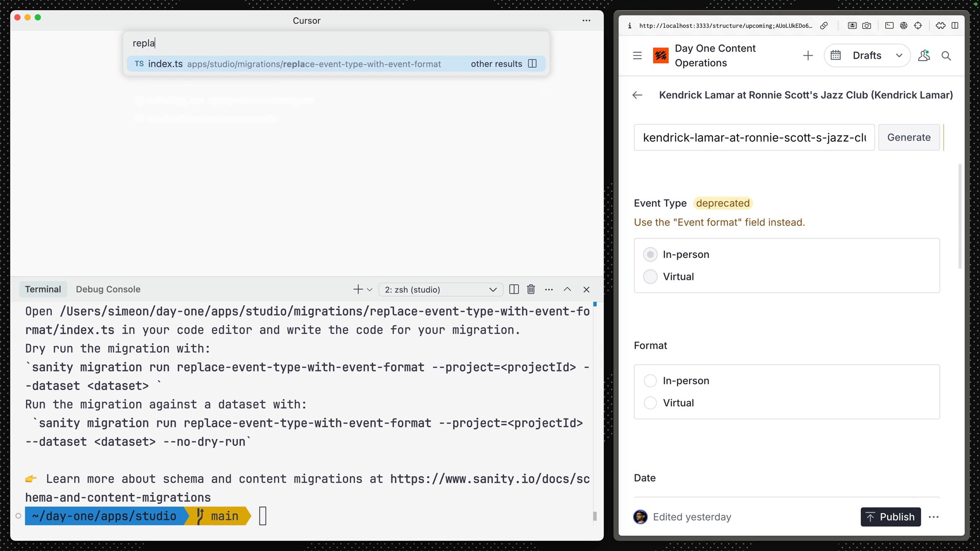The image size is (980, 551).
Task: Click the slug input field
Action: point(754,137)
